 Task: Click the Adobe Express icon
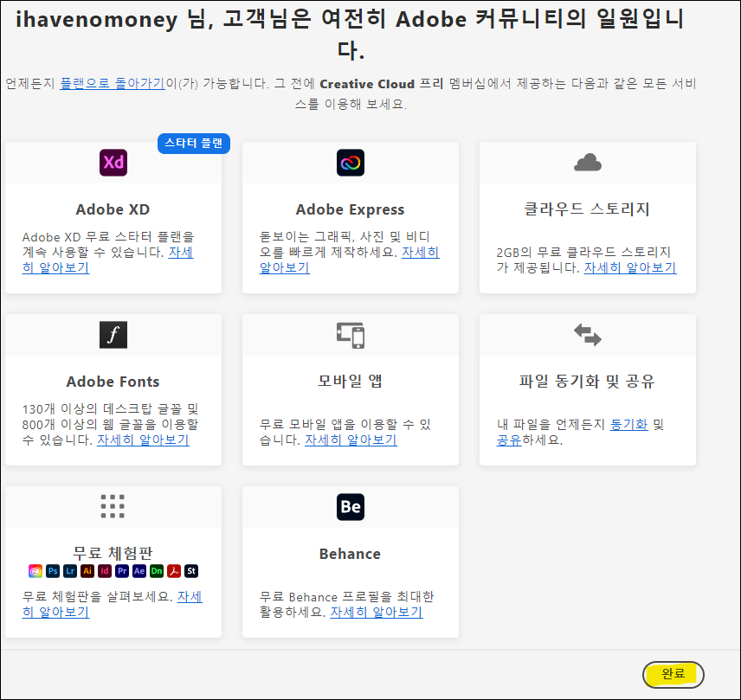coord(351,163)
